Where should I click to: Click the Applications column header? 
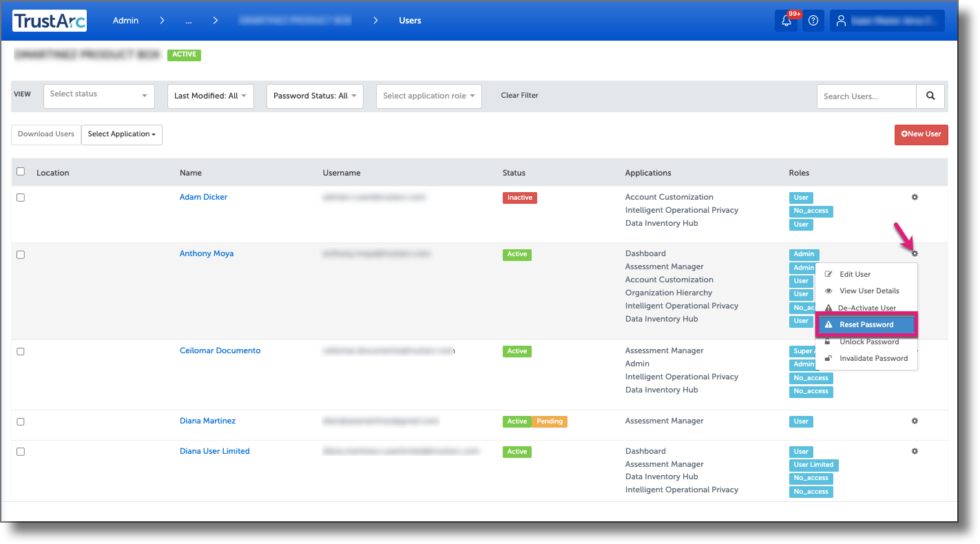648,173
